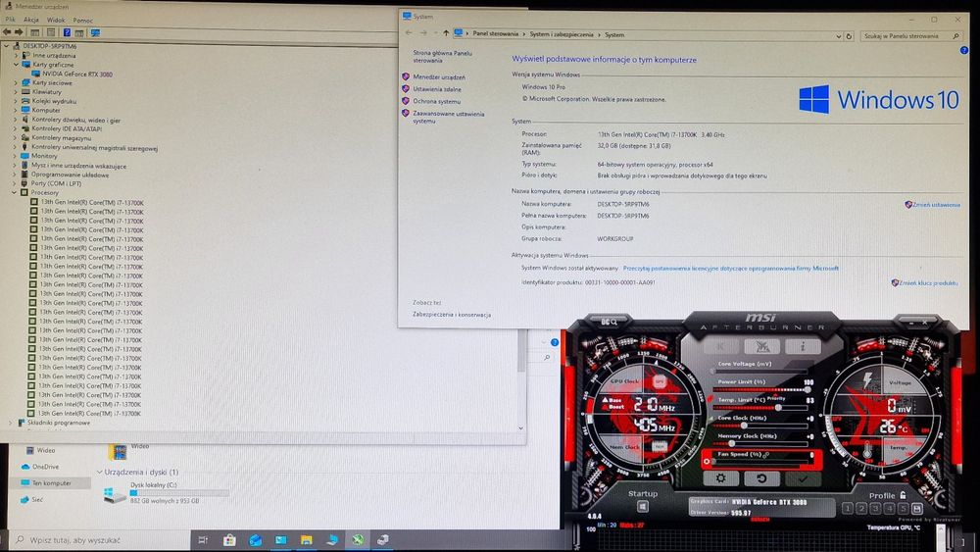This screenshot has height=552, width=980.
Task: Click the Power Limit slider handle
Action: (807, 389)
